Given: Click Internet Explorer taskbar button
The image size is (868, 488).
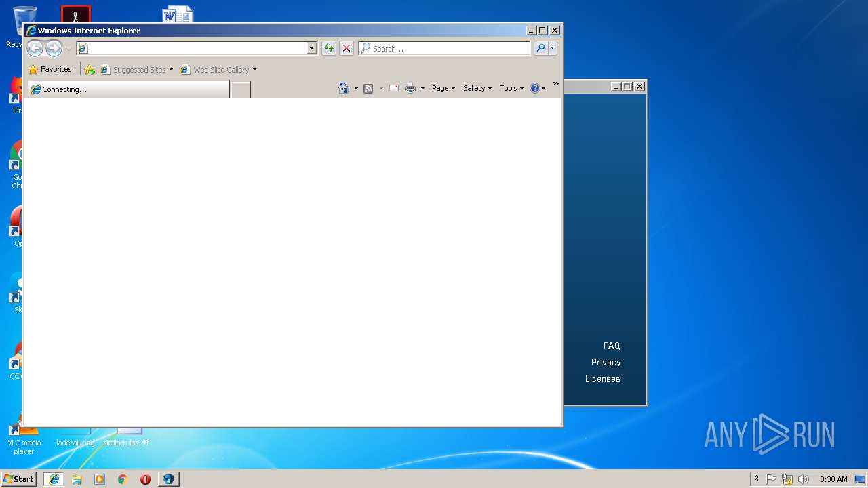Looking at the screenshot, I should (x=54, y=479).
